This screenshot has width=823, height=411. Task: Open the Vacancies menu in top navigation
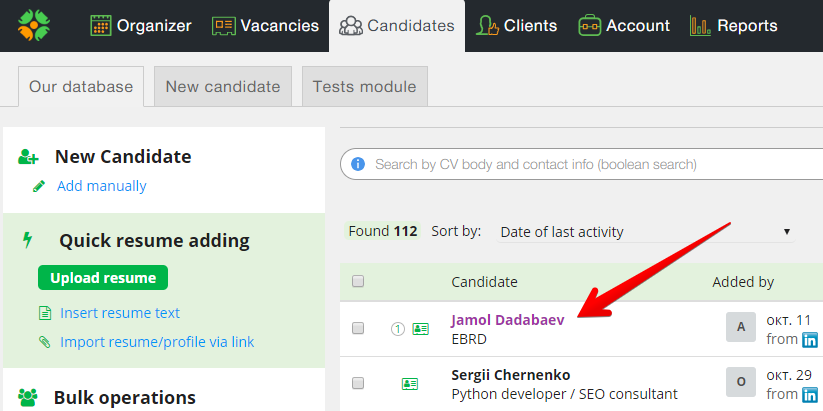[x=265, y=26]
